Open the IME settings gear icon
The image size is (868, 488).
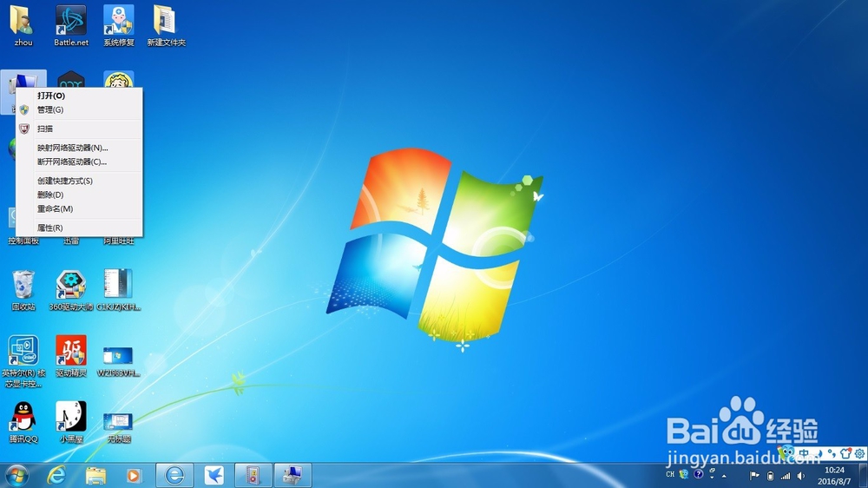tap(859, 453)
